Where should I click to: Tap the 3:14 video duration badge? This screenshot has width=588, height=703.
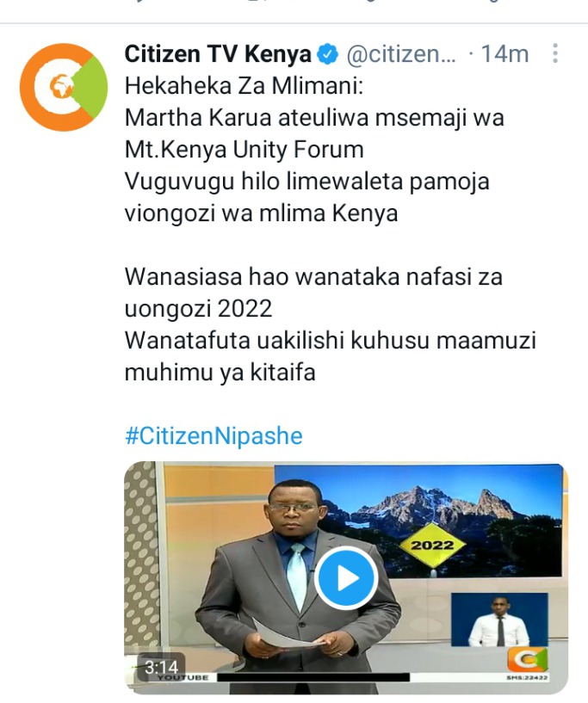161,667
